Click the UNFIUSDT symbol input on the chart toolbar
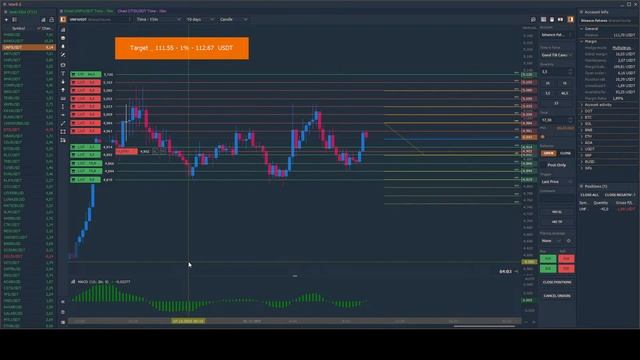The height and width of the screenshot is (360, 640). click(x=100, y=19)
